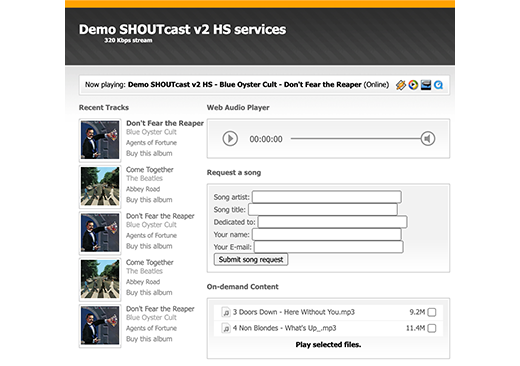Focus the Song title input field
The height and width of the screenshot is (366, 520).
tap(323, 210)
